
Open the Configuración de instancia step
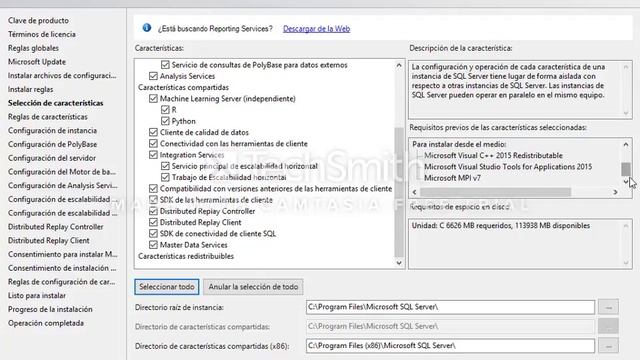(x=52, y=131)
